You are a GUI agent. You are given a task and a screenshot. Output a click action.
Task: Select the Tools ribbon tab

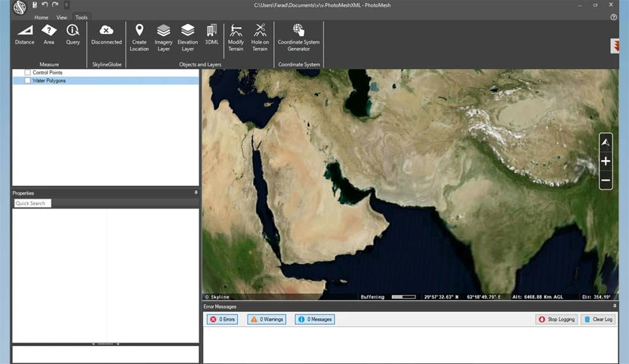point(81,17)
